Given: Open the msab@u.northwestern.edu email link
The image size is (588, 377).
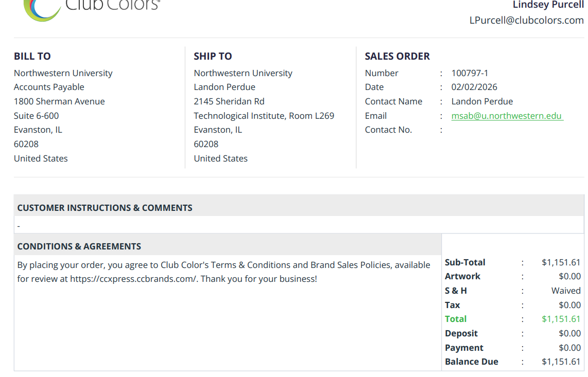Looking at the screenshot, I should pyautogui.click(x=507, y=116).
